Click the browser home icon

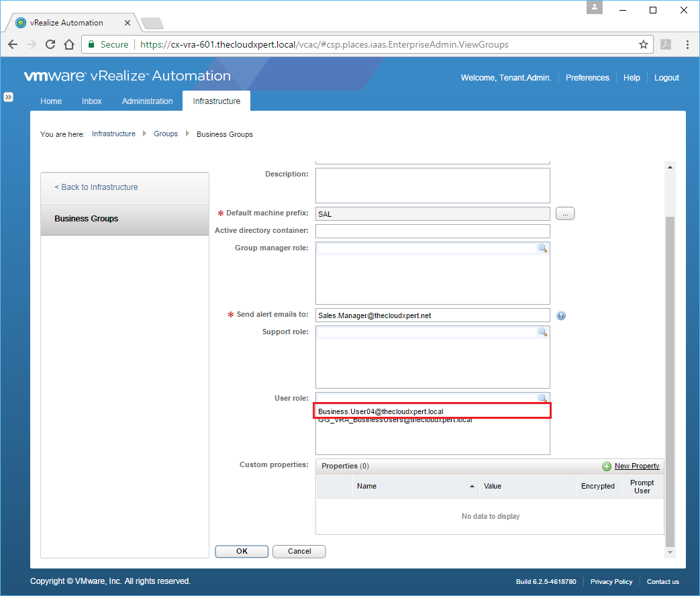point(68,44)
